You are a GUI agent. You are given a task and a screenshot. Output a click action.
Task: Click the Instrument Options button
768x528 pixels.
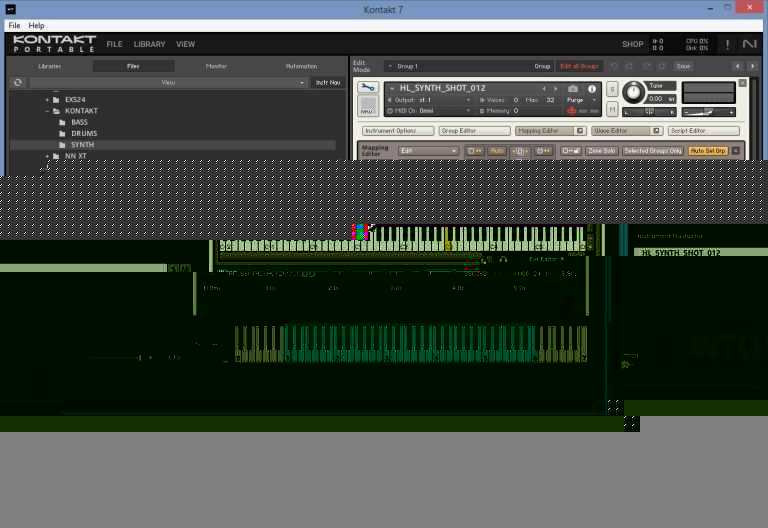click(398, 131)
